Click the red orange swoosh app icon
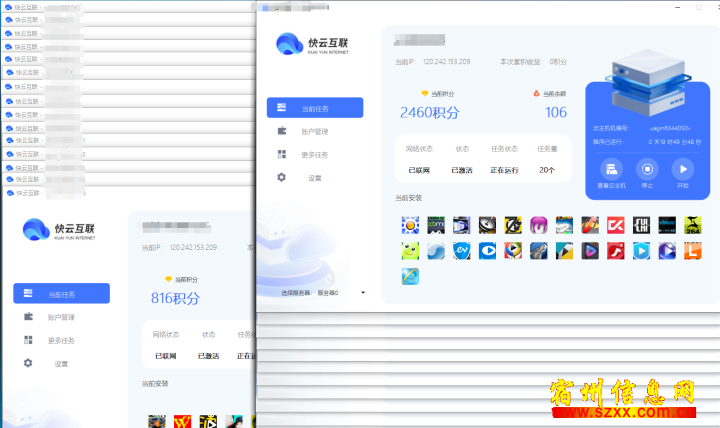 click(x=590, y=225)
